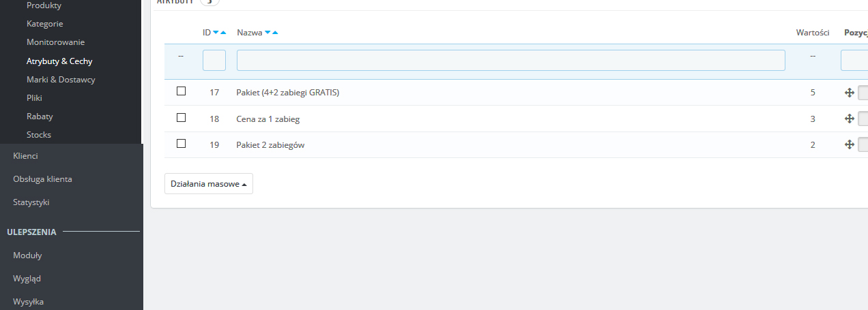This screenshot has width=868, height=310.
Task: Sort ID column ascending with up arrow
Action: 222,33
